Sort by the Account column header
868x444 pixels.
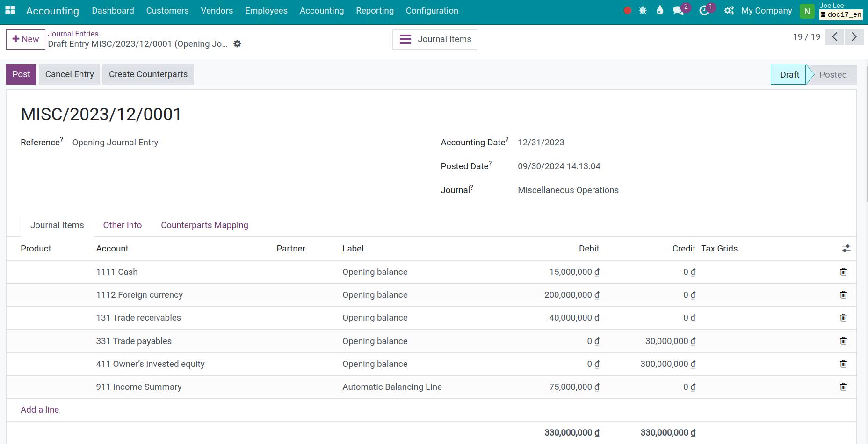(112, 249)
